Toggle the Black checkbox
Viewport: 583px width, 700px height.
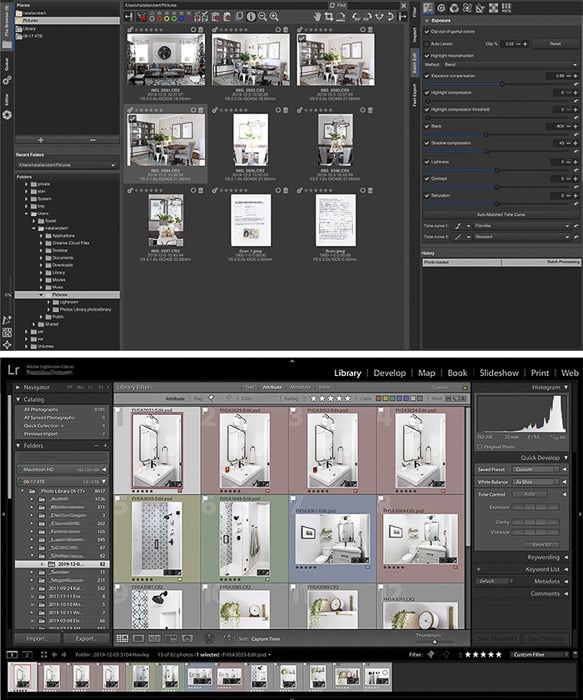click(427, 126)
